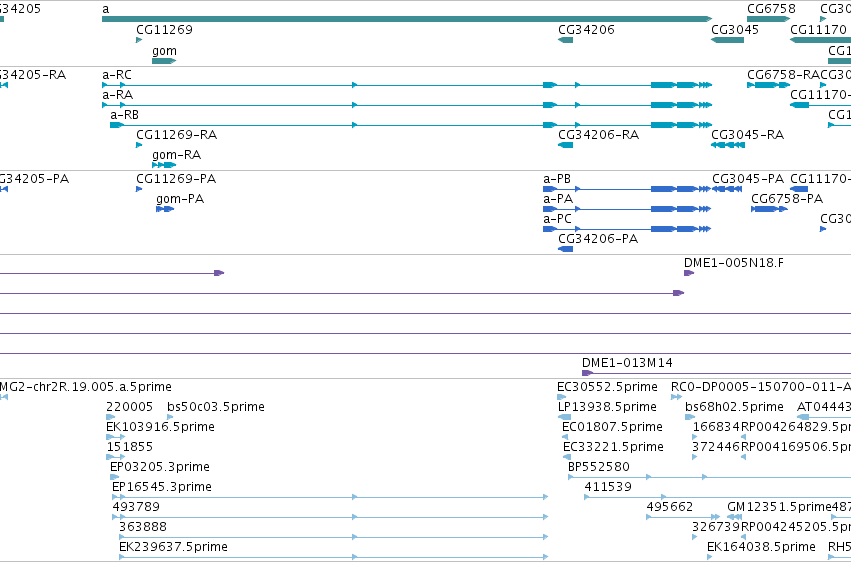The height and width of the screenshot is (562, 851).
Task: Select EST 151855
Action: [x=116, y=457]
